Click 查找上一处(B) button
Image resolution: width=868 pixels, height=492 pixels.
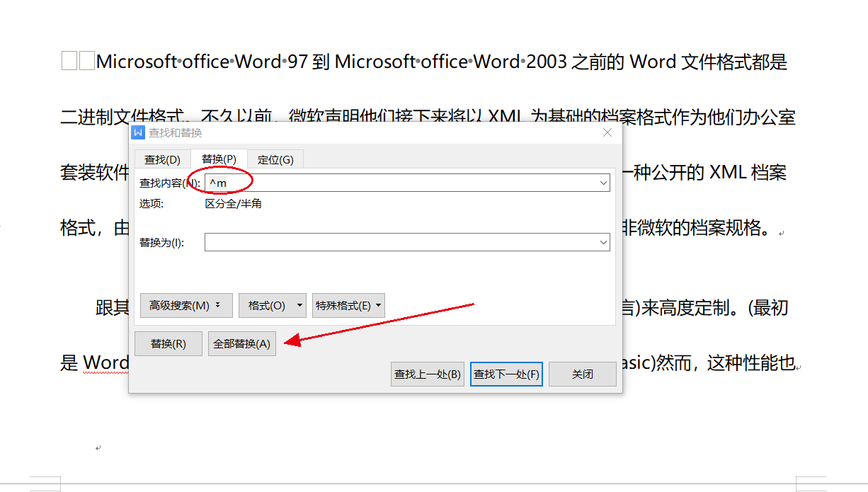428,374
